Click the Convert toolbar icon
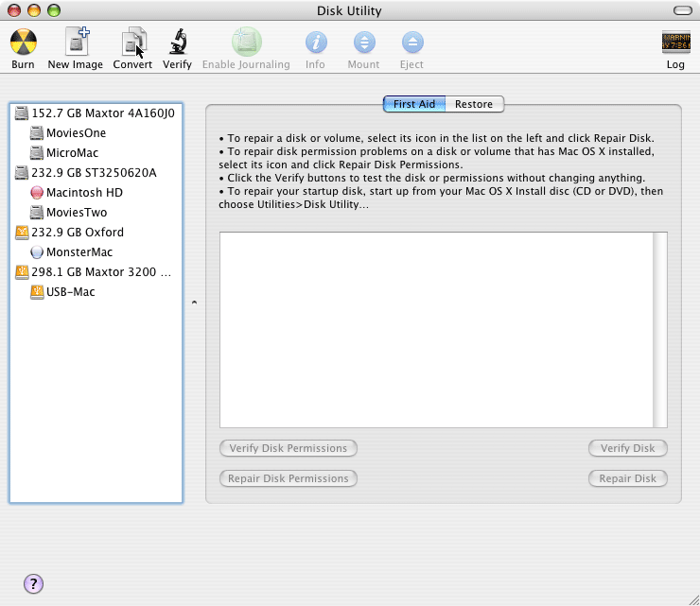Viewport: 700px width, 606px height. pyautogui.click(x=133, y=42)
